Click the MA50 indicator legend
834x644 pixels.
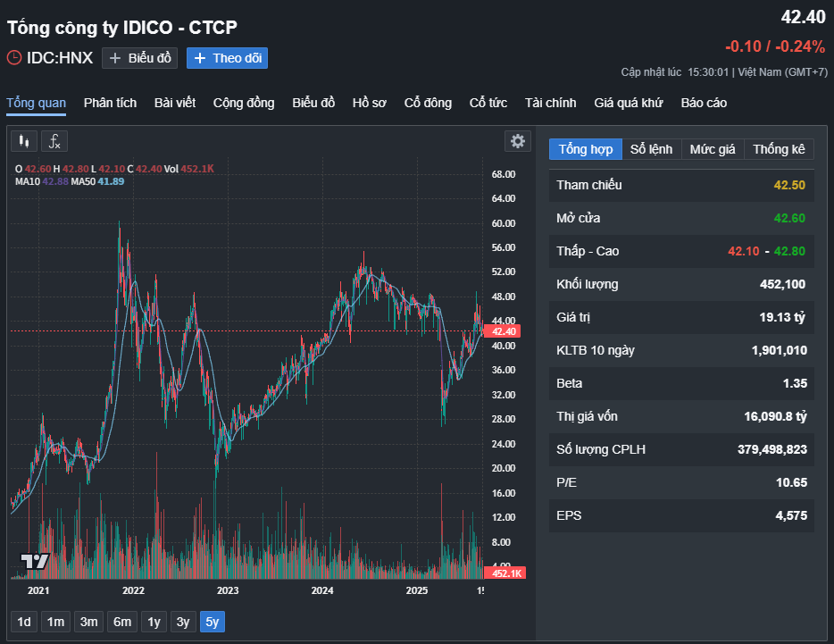click(x=97, y=181)
